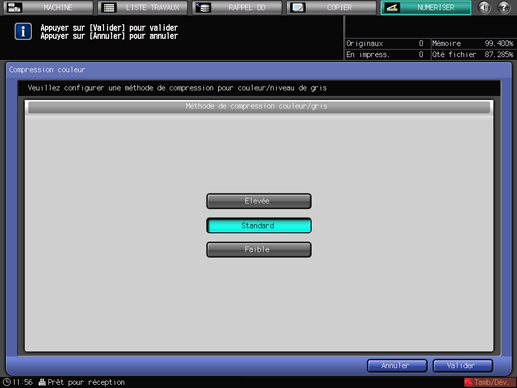This screenshot has width=517, height=388.
Task: Click the sound/volume round icon
Action: [x=484, y=7]
